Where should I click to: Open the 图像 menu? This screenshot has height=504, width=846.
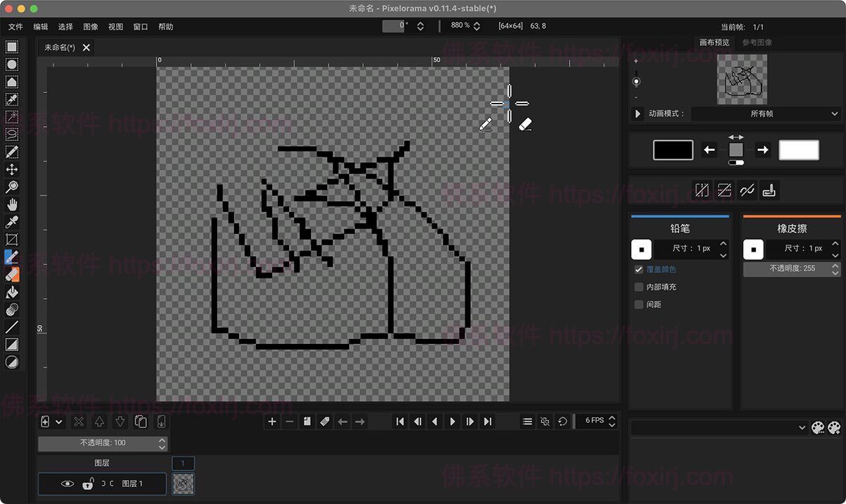tap(90, 27)
